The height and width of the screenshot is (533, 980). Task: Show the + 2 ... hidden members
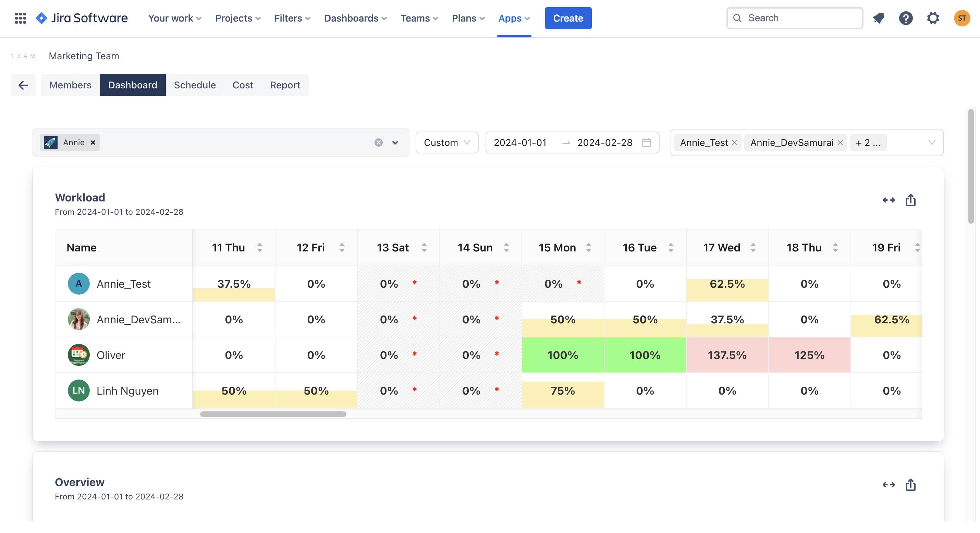tap(868, 142)
